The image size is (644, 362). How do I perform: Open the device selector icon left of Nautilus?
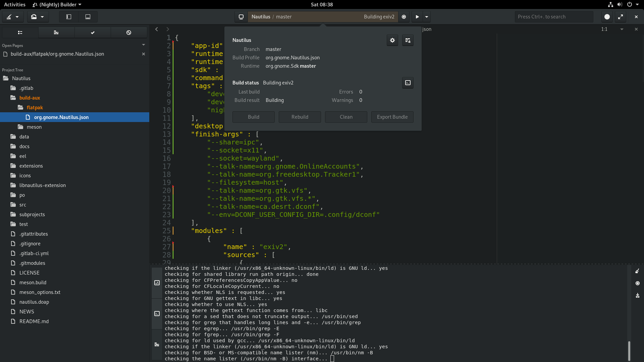[241, 17]
